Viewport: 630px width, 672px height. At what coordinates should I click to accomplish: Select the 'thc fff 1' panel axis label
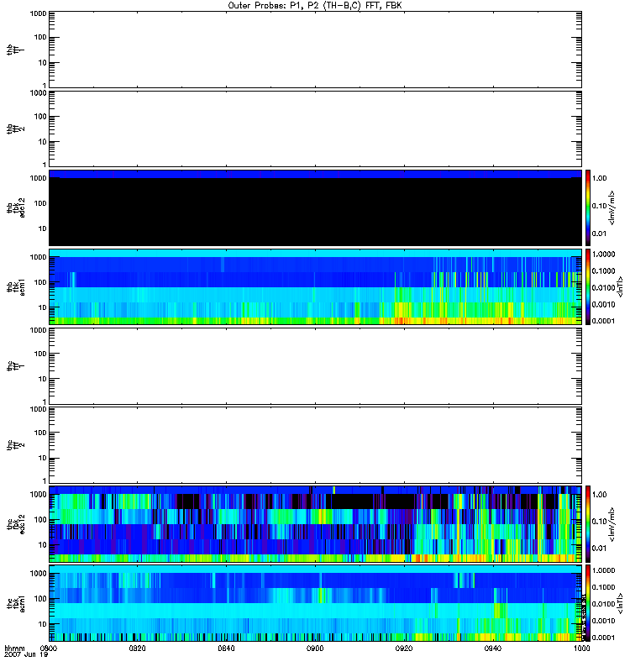click(x=15, y=366)
